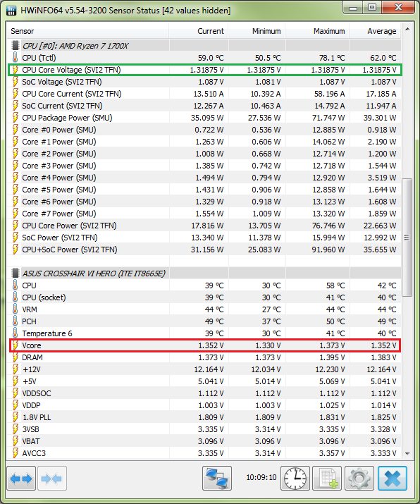The width and height of the screenshot is (420, 504).
Task: Select the Core #7 Power (SMU) row
Action: (x=204, y=214)
